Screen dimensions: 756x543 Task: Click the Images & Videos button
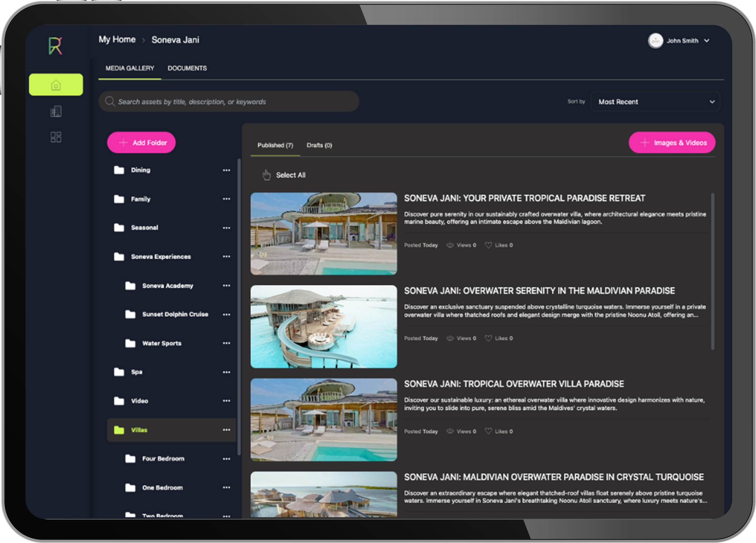click(x=672, y=143)
